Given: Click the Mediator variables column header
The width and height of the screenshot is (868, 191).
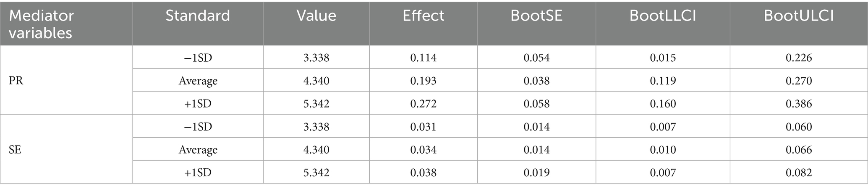Looking at the screenshot, I should click(41, 24).
